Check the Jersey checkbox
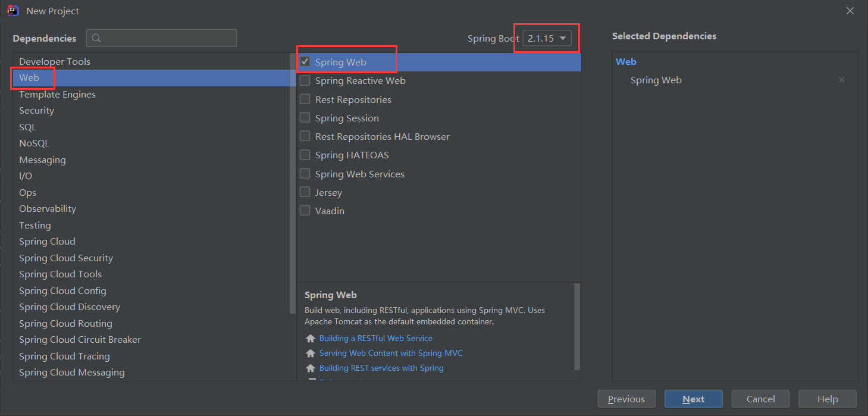This screenshot has height=416, width=868. coord(305,192)
